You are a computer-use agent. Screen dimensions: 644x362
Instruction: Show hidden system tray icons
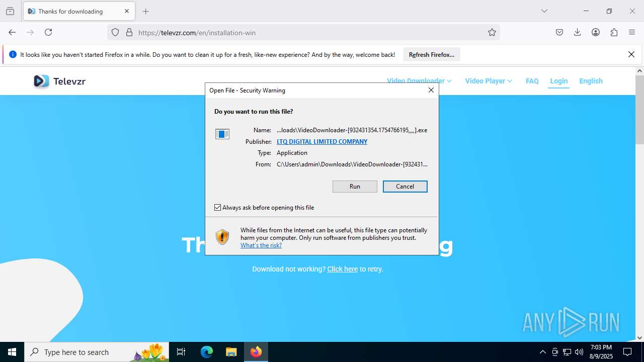542,352
